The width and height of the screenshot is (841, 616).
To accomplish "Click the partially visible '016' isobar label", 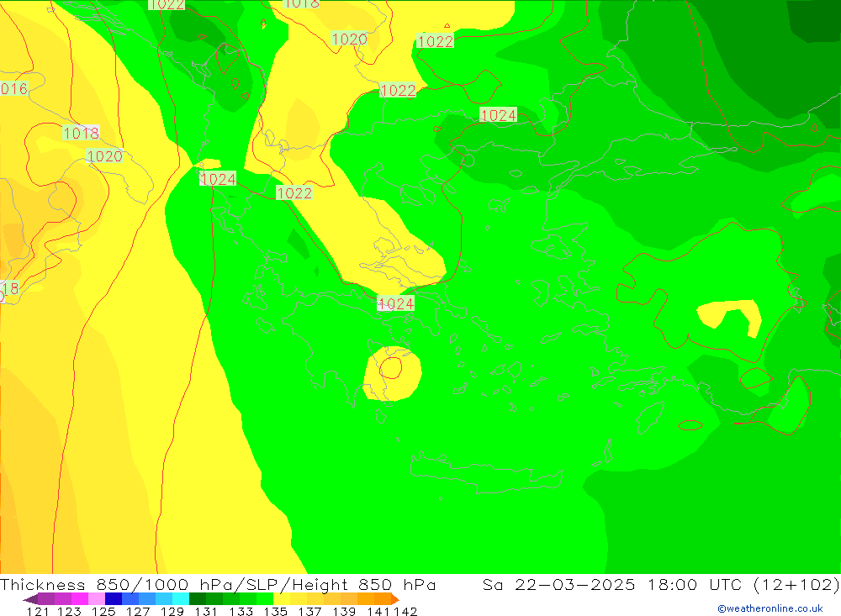I will [x=14, y=88].
